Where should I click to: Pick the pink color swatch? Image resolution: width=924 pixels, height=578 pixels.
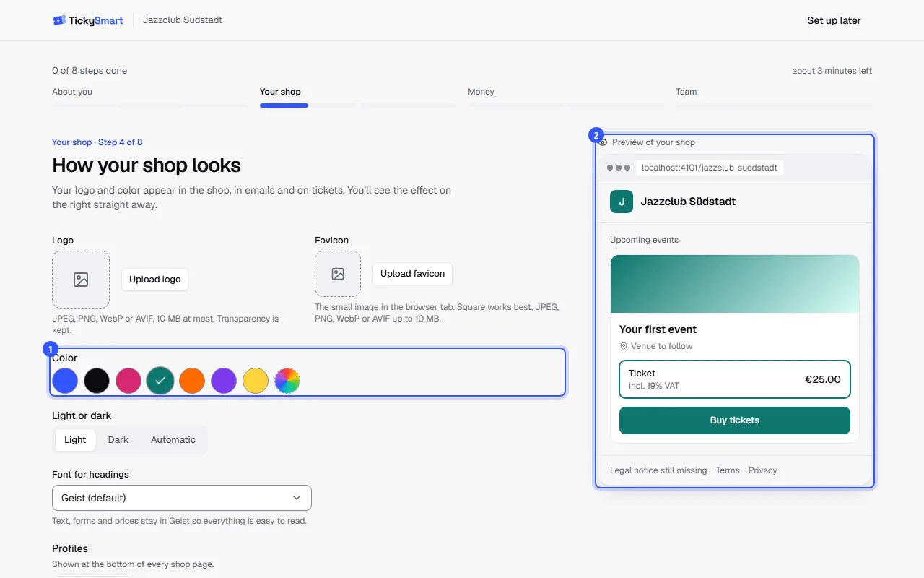[x=128, y=380]
